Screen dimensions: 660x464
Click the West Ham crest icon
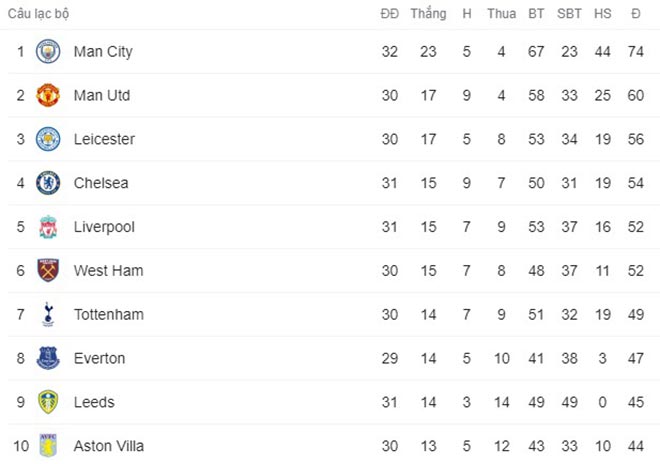coord(48,270)
